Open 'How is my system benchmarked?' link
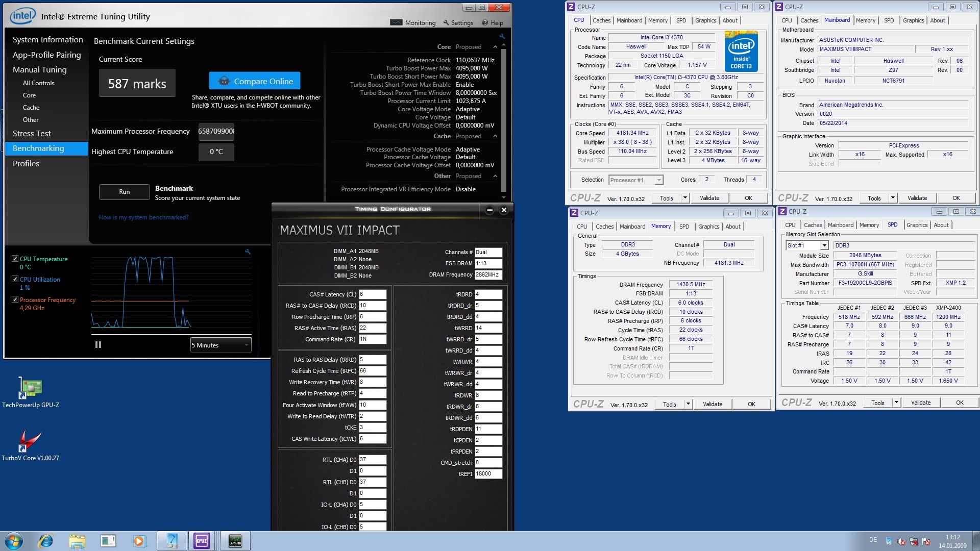 click(x=143, y=217)
